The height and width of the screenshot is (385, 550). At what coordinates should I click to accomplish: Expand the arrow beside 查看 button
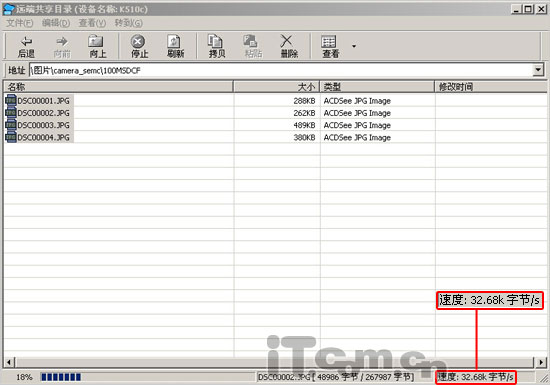tap(354, 46)
